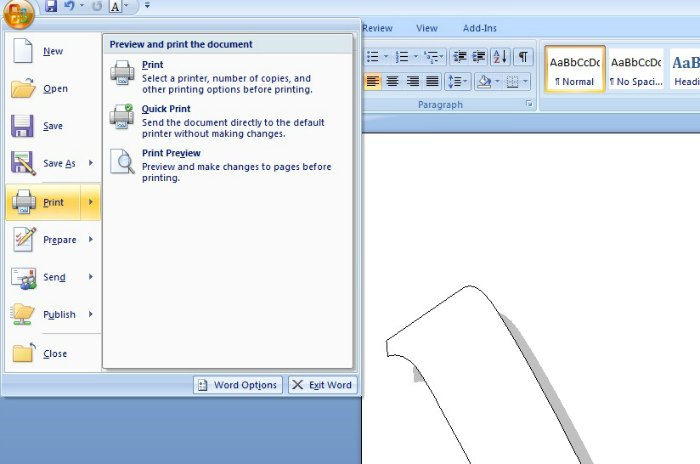Screen dimensions: 700x464
Task: Switch to the Review ribbon tab
Action: 378,28
